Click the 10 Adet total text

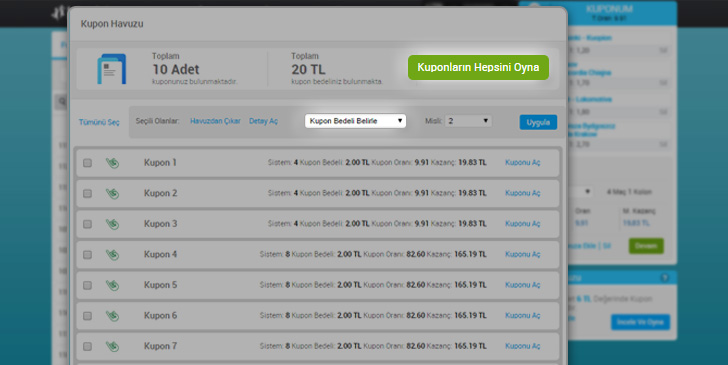(x=176, y=70)
